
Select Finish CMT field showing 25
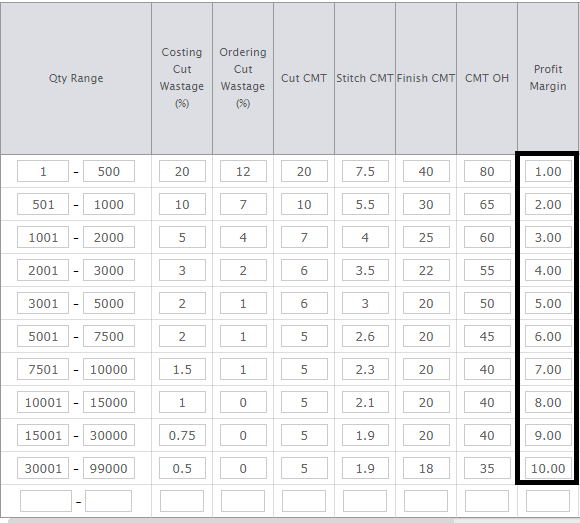[426, 237]
